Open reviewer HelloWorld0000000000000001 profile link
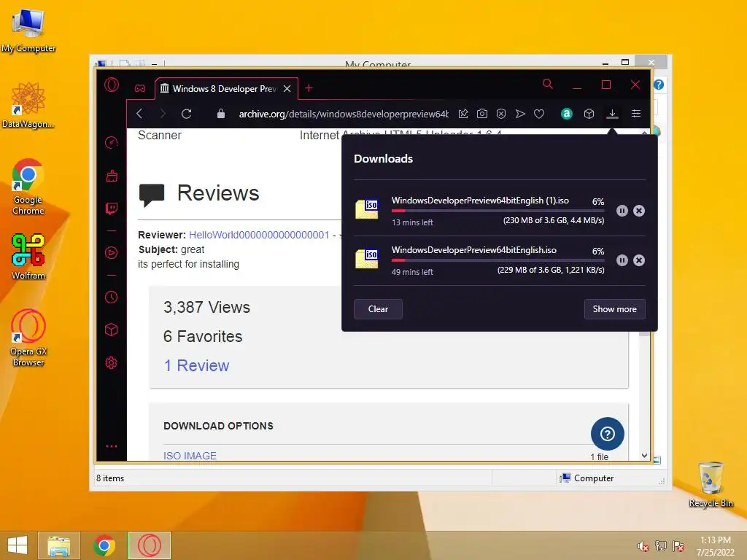The image size is (747, 560). coord(259,235)
